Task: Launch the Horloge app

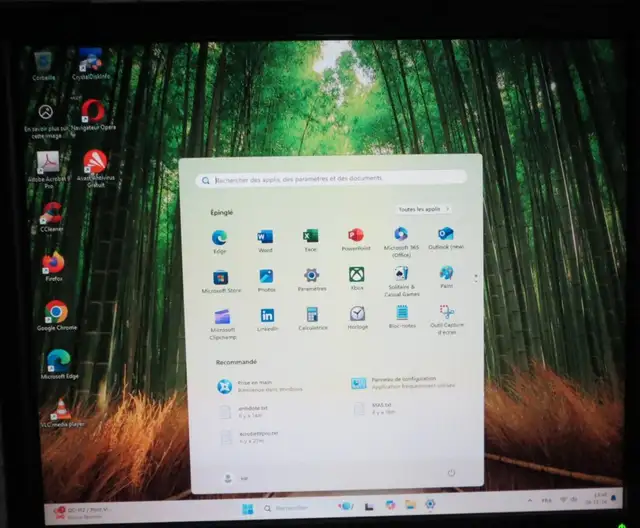Action: coord(358,318)
